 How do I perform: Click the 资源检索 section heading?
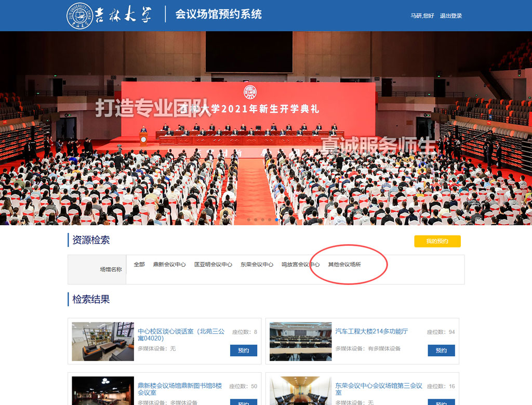[91, 240]
